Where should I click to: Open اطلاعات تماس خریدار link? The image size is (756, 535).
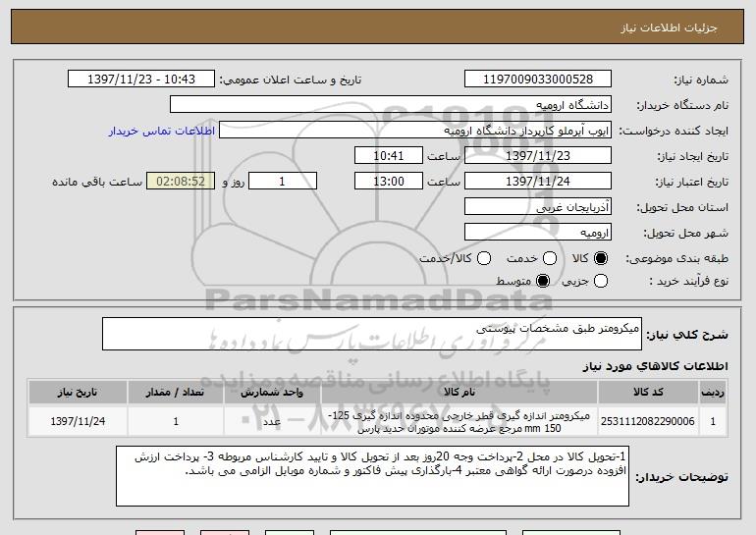tap(162, 132)
